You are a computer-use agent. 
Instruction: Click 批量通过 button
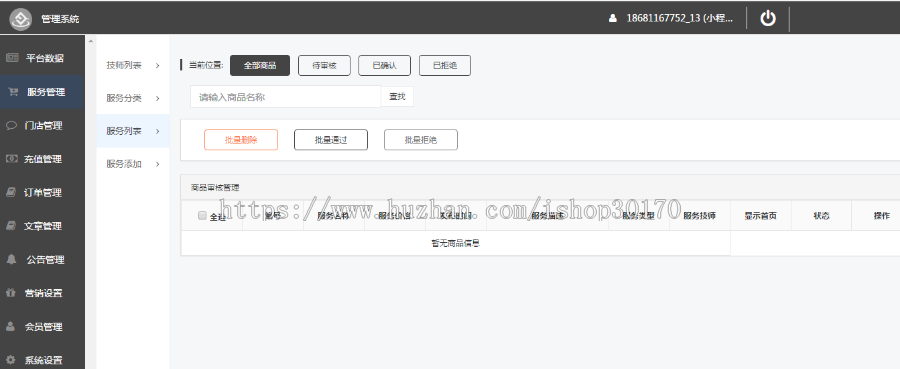click(331, 139)
